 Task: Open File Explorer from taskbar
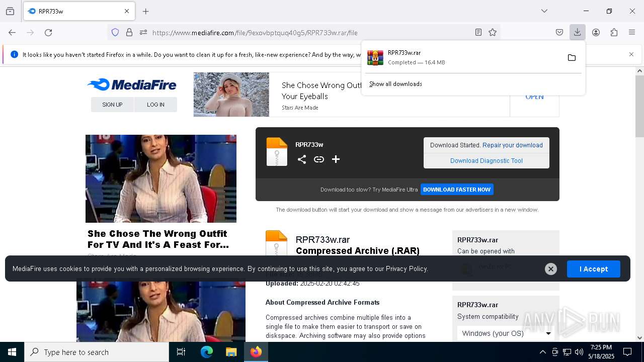click(231, 352)
